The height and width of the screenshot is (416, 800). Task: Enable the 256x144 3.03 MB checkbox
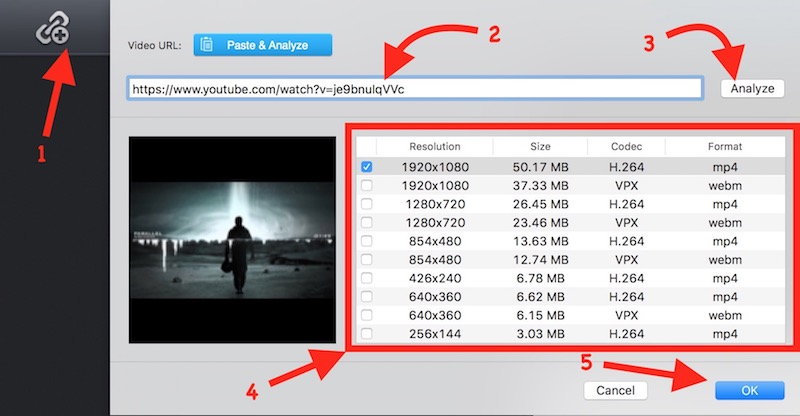tap(367, 333)
